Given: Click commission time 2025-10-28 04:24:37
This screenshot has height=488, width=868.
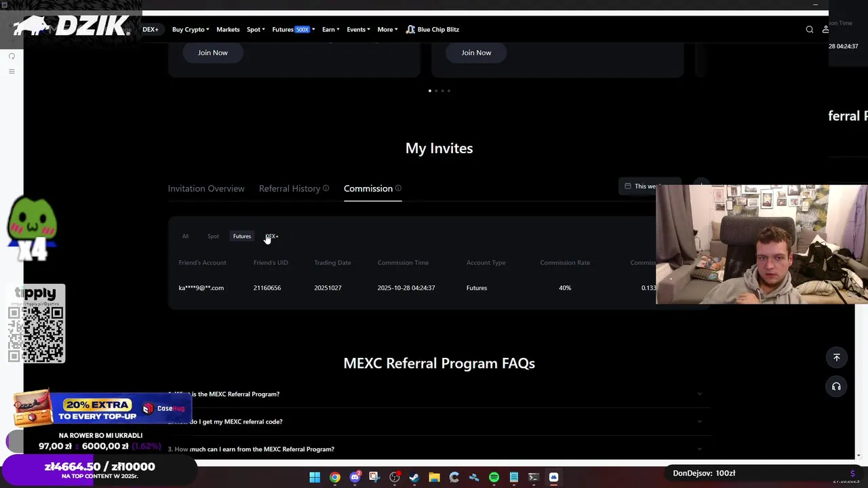Looking at the screenshot, I should [x=406, y=288].
